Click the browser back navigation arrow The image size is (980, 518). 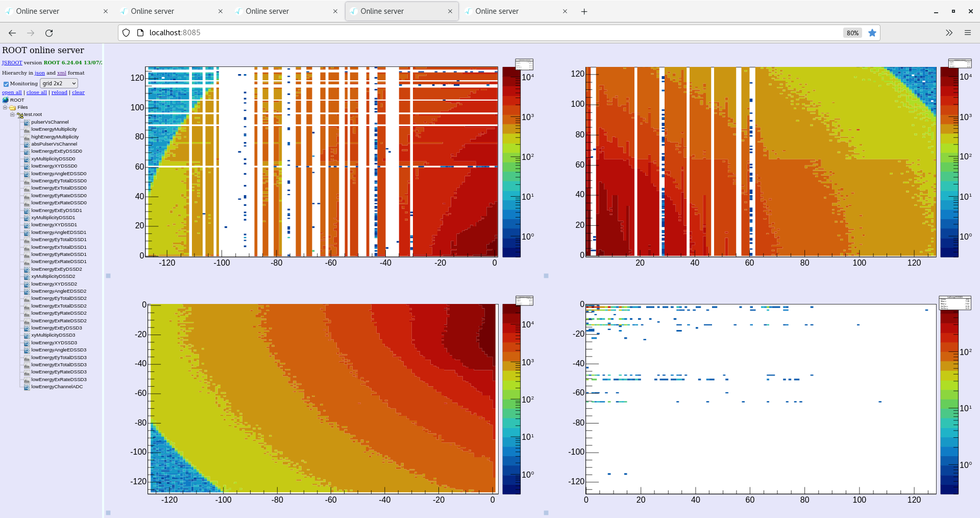tap(12, 33)
